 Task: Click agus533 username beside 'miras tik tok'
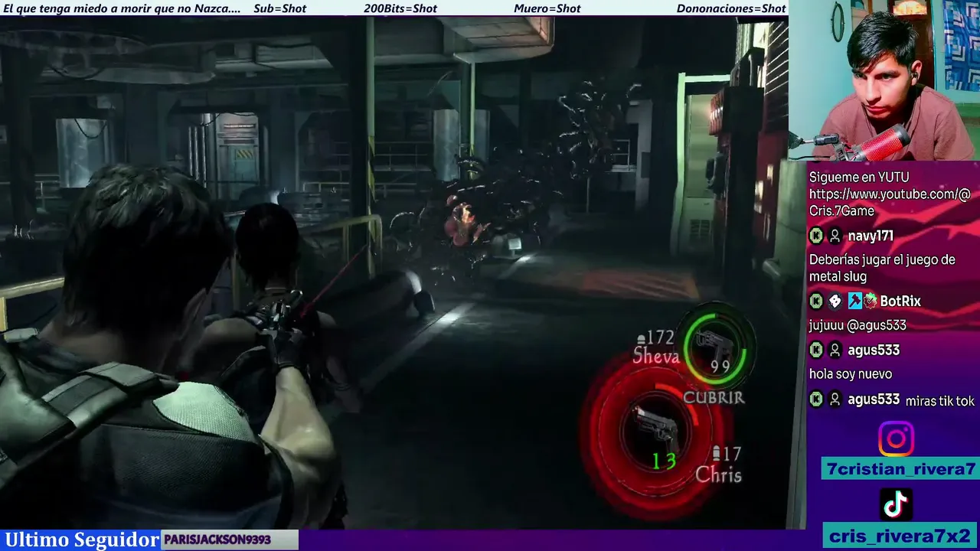pyautogui.click(x=874, y=399)
